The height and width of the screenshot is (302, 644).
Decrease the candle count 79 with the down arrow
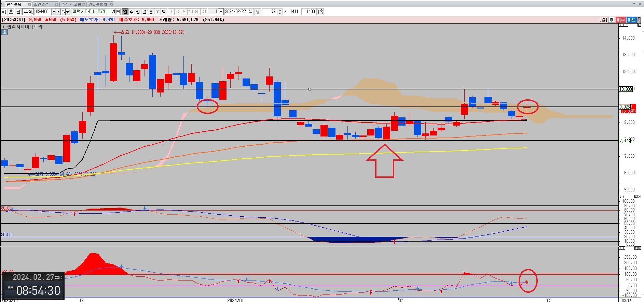(x=280, y=13)
